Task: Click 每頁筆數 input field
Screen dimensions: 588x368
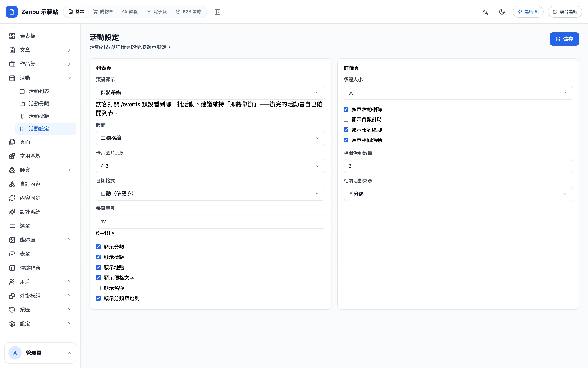Action: (x=210, y=222)
